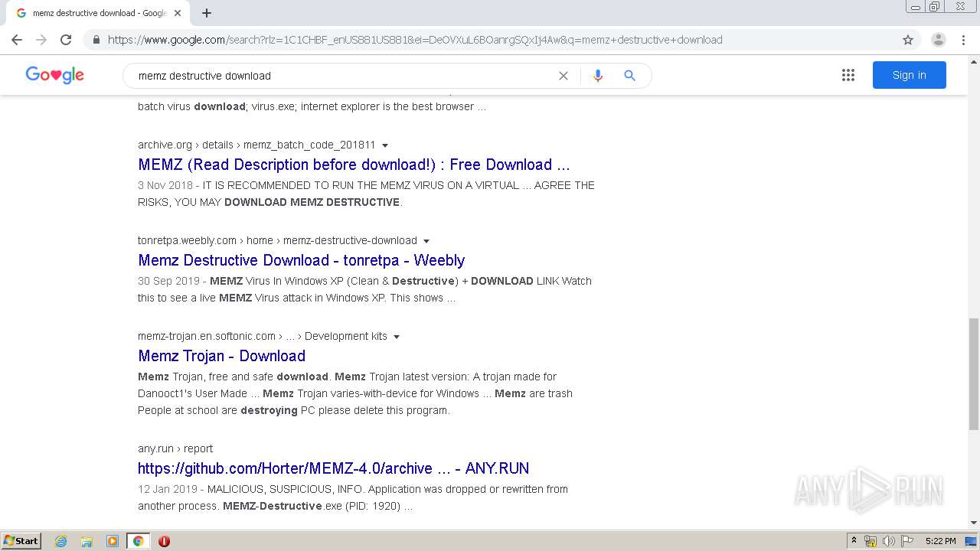
Task: Click the archive.org breadcrumb URL text
Action: pos(256,145)
